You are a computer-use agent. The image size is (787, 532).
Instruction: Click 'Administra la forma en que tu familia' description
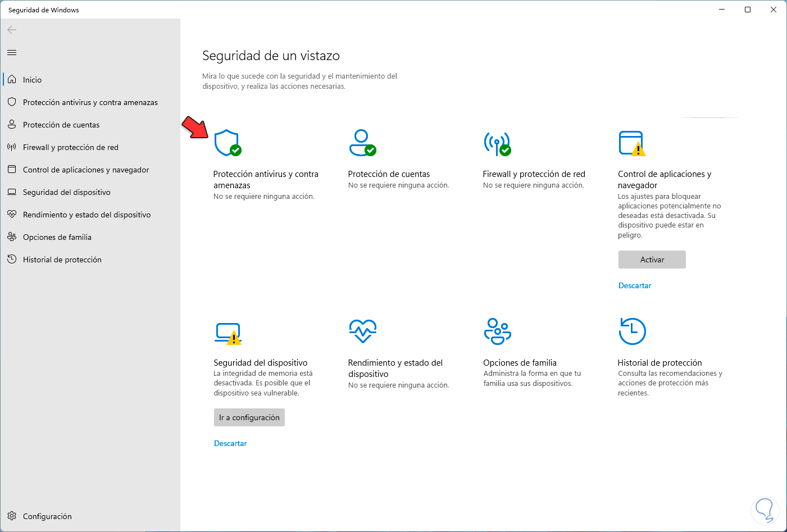532,379
